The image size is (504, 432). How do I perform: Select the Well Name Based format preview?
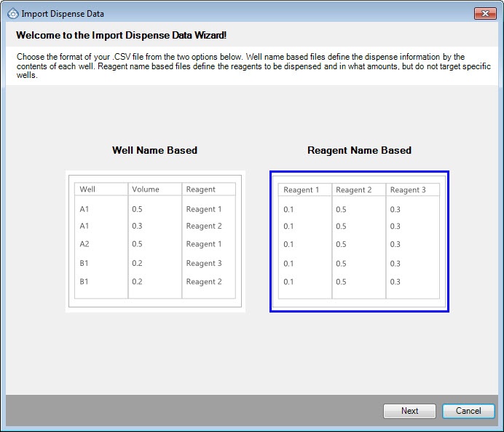[x=155, y=241]
